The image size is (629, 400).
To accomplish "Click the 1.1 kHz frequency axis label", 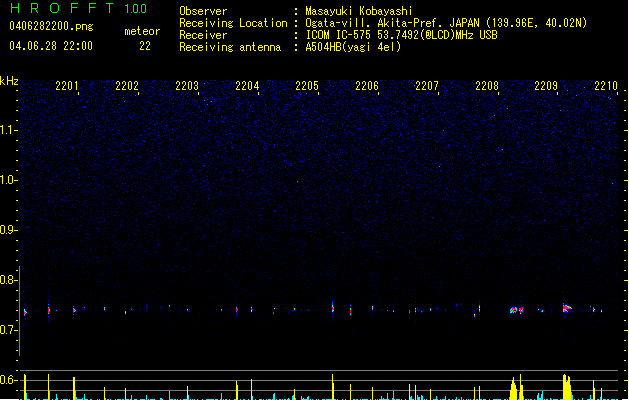I will coord(8,130).
